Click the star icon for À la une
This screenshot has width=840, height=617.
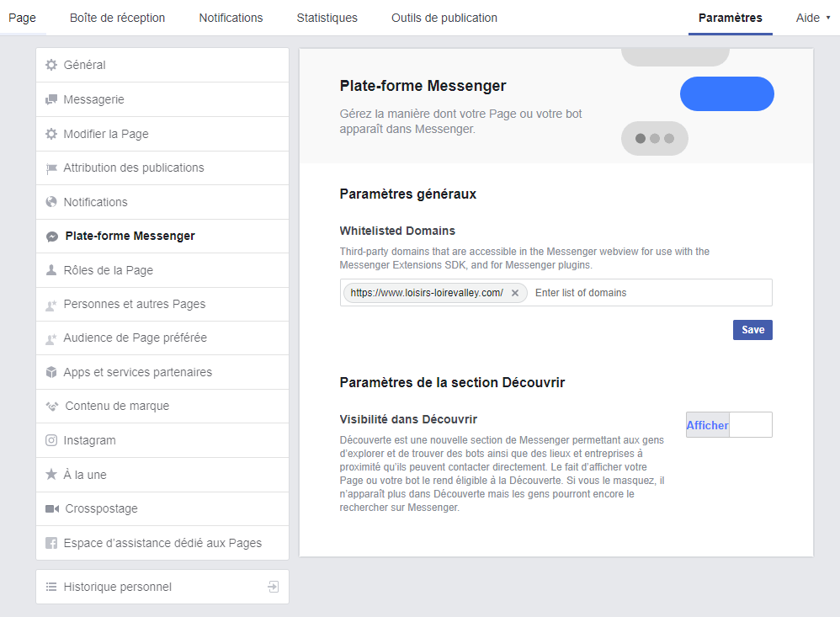[51, 475]
